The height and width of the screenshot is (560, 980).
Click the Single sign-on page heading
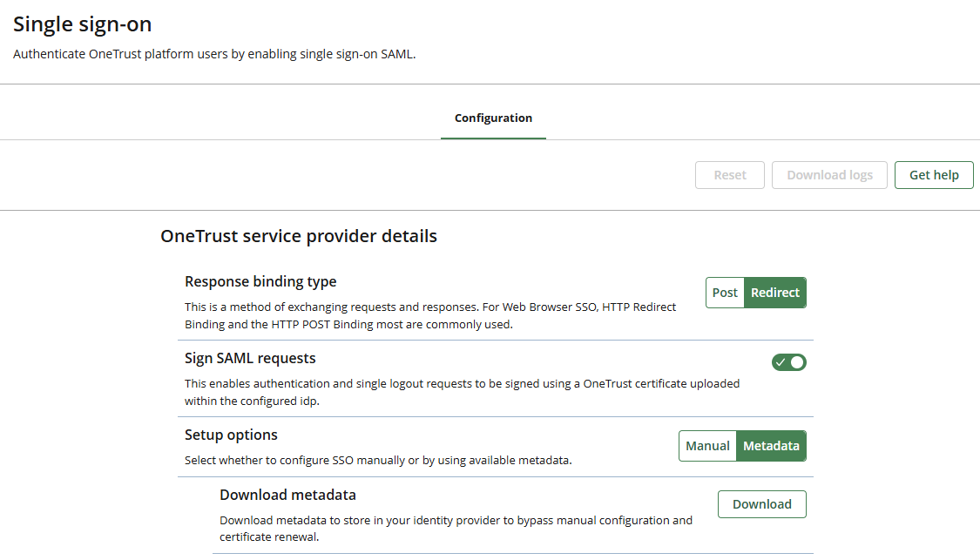[x=82, y=24]
